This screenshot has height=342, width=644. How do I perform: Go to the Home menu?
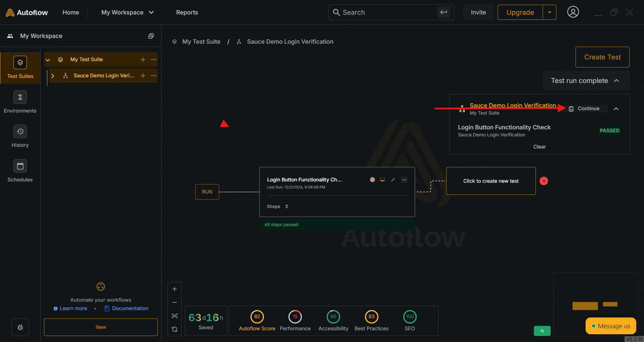point(71,12)
